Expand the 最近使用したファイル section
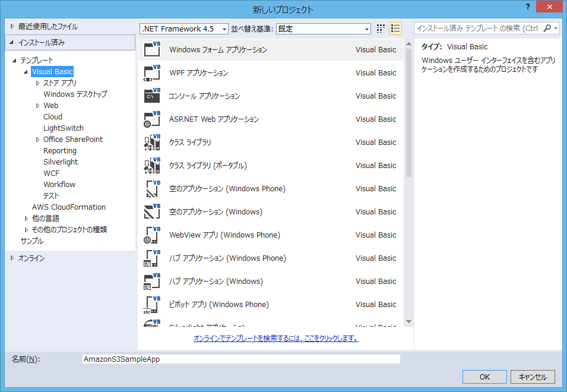Screen dimensions: 567x392 coord(12,26)
